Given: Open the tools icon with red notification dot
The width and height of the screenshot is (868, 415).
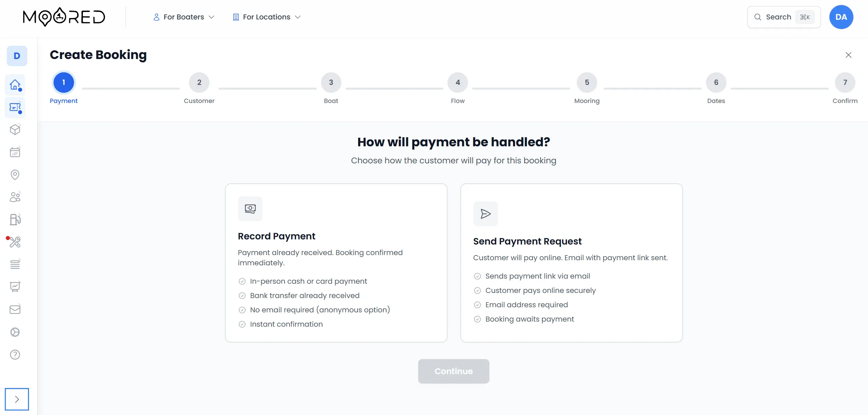Looking at the screenshot, I should [x=15, y=242].
